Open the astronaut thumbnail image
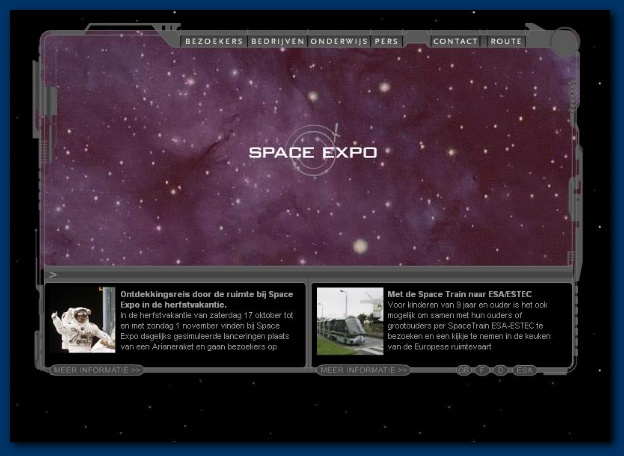This screenshot has height=456, width=624. coord(83,320)
